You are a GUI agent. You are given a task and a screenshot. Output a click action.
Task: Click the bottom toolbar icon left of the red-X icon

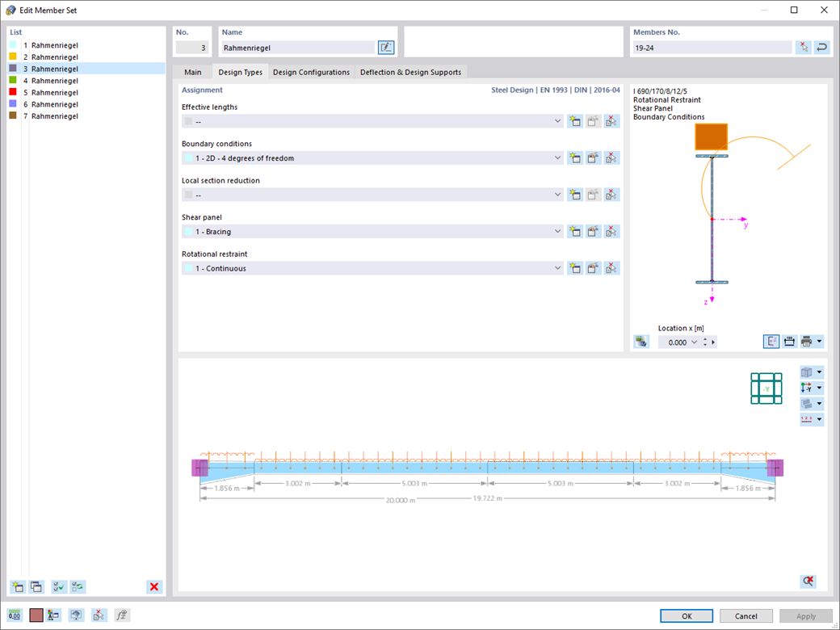77,615
